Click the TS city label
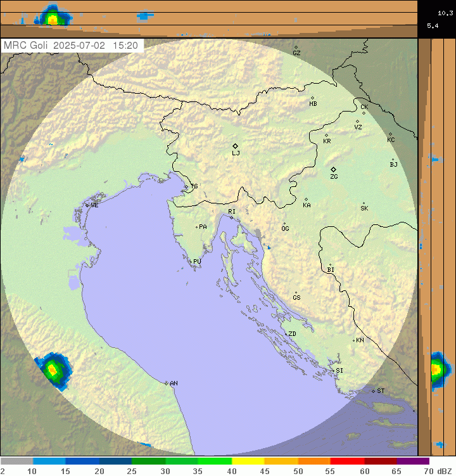The height and width of the screenshot is (476, 456). (194, 186)
